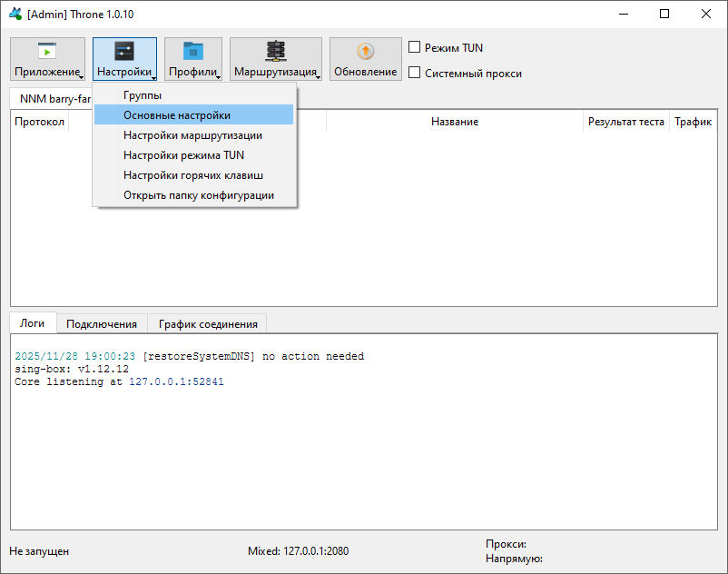Click the Прокси: status label
Screen dimensions: 728x574
click(507, 544)
